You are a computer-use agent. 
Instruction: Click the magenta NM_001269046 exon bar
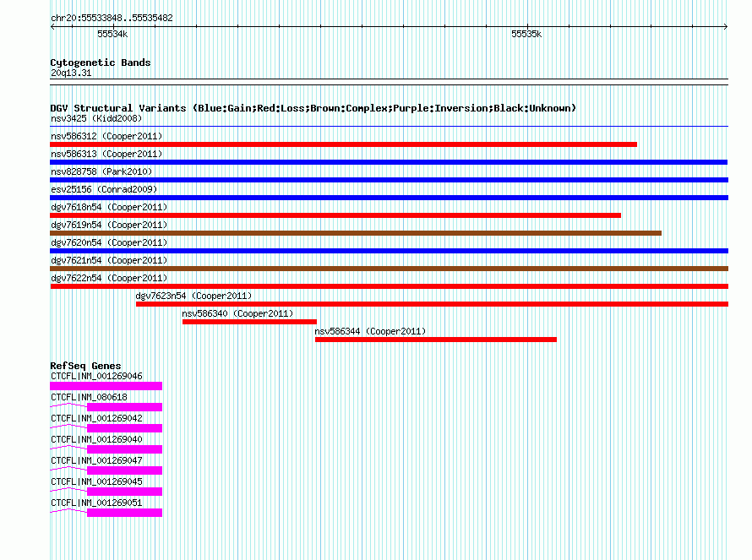click(106, 386)
